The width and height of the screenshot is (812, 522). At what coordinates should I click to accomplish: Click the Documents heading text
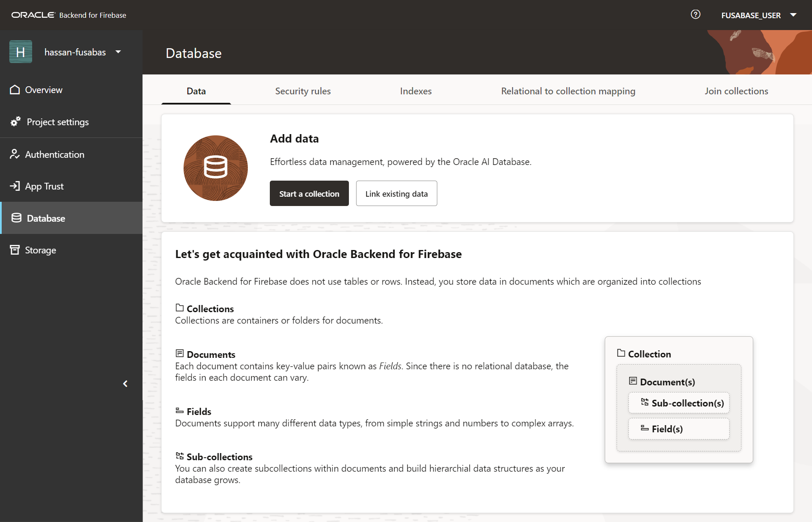(x=211, y=354)
